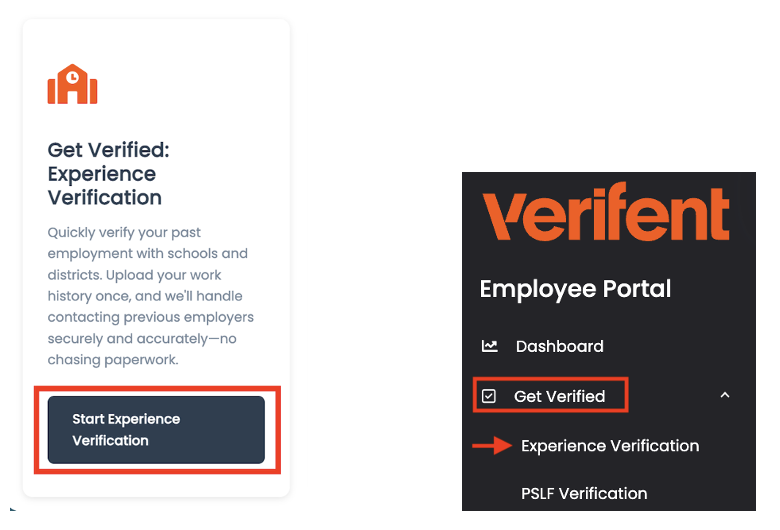The image size is (780, 530).
Task: Open Experience Verification in the sidebar
Action: (x=610, y=446)
